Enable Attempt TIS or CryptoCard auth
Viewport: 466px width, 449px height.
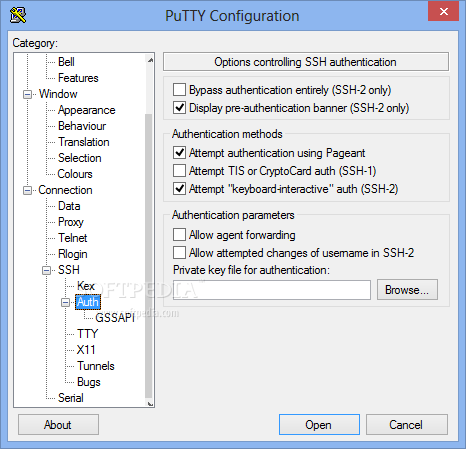point(179,171)
